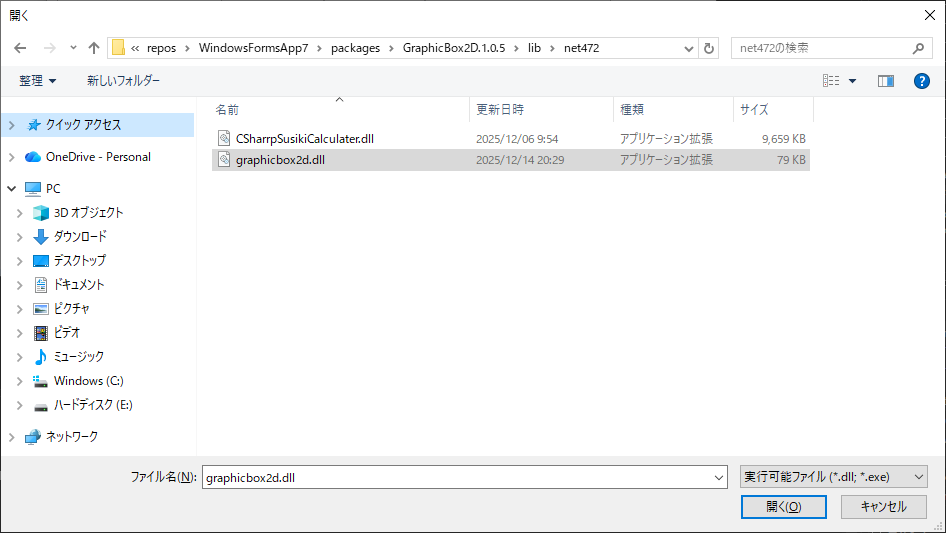Navigate to packages breadcrumb
This screenshot has width=946, height=533.
355,48
